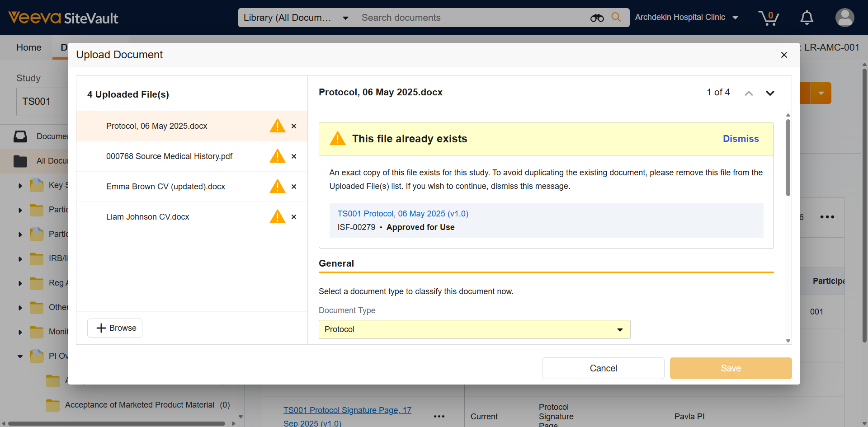Go to next uploaded file with down chevron
This screenshot has width=868, height=427.
point(770,93)
